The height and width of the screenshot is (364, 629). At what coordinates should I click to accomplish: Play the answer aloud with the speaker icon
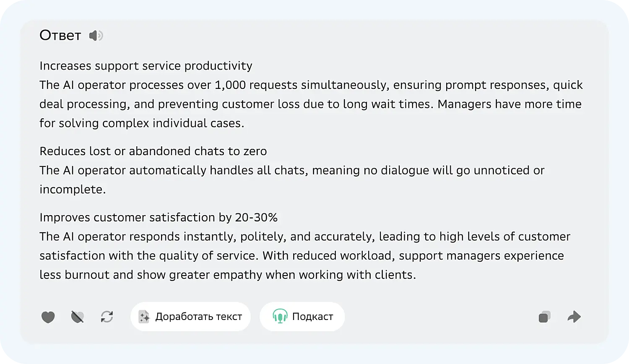click(x=96, y=36)
